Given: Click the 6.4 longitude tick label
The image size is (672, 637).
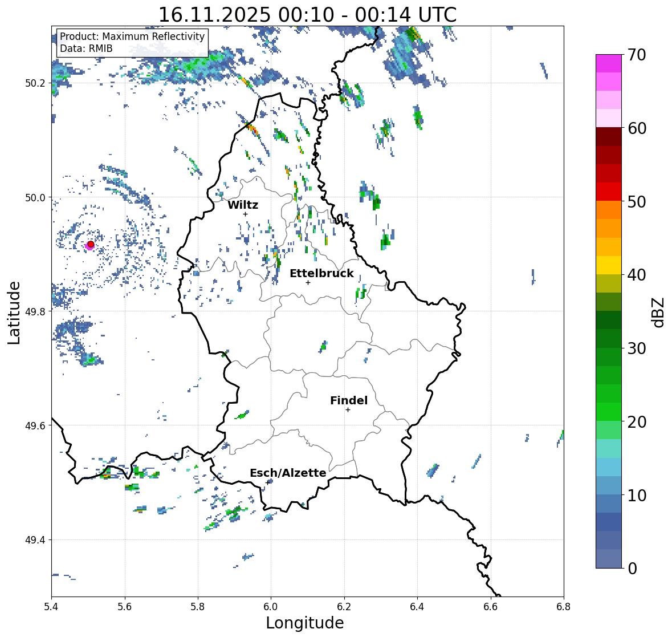Looking at the screenshot, I should click(x=417, y=606).
